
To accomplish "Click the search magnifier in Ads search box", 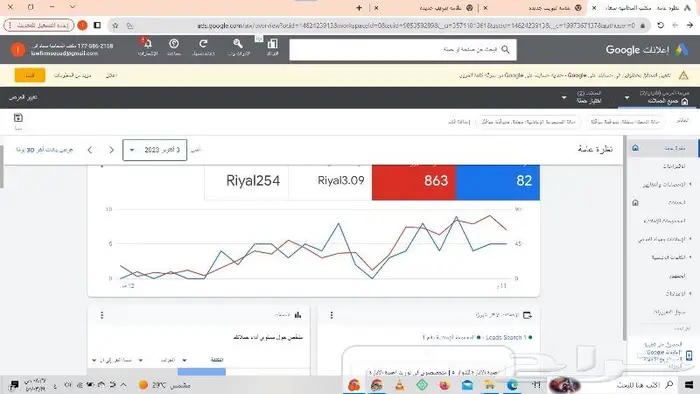I will pyautogui.click(x=505, y=50).
